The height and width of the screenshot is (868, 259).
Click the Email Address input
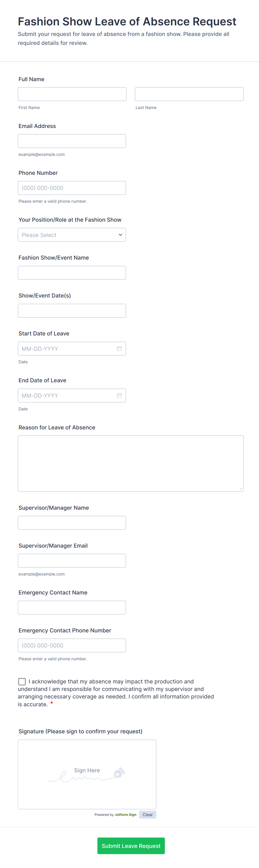[x=72, y=141]
